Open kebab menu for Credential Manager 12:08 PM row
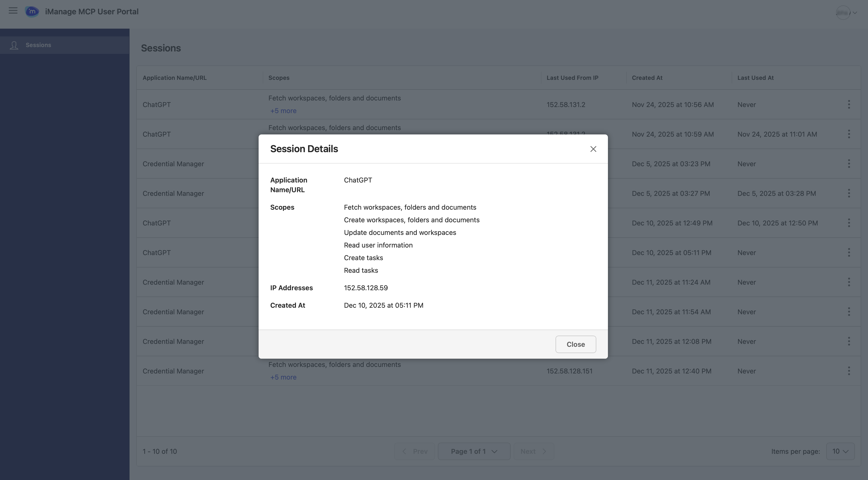Screen dimensions: 868x480 click(849, 341)
